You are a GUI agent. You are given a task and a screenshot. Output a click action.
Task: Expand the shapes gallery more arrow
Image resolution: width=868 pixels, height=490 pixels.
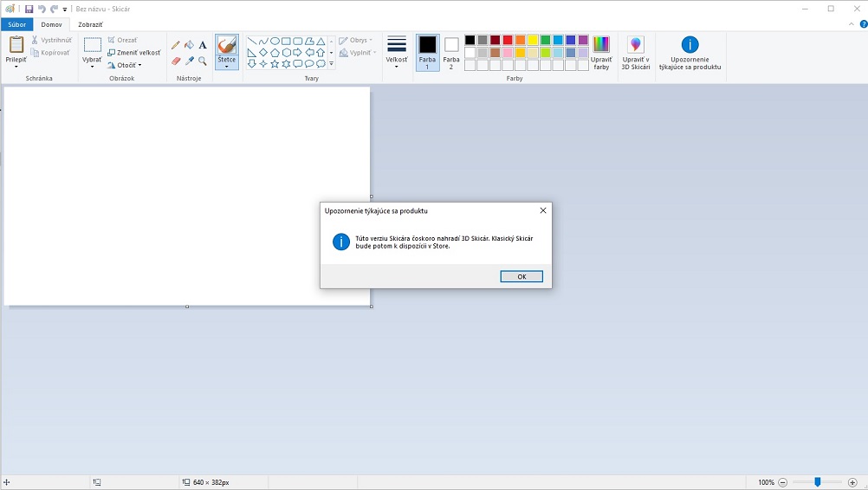332,64
